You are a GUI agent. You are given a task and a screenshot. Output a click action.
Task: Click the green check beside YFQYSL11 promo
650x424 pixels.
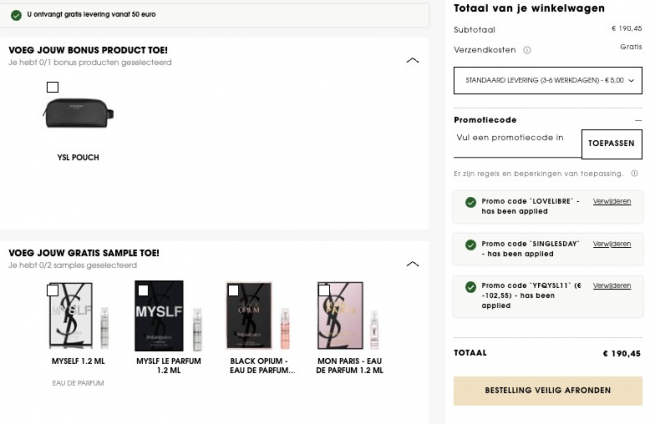471,287
